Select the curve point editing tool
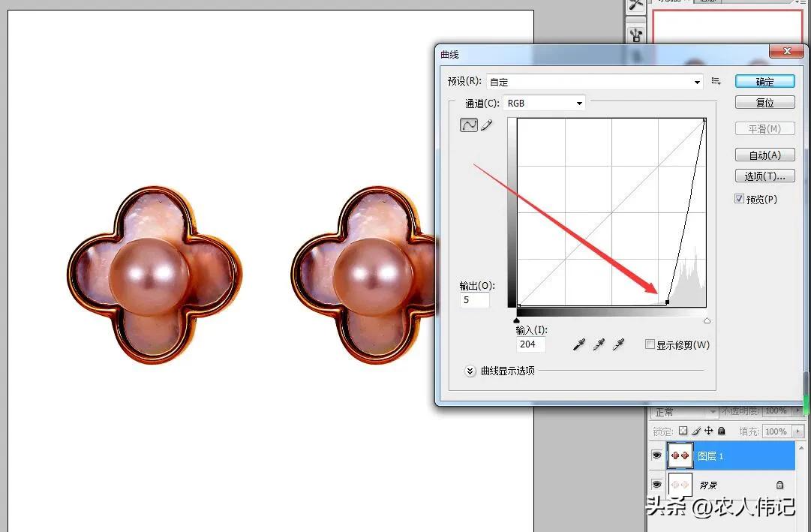The width and height of the screenshot is (811, 532). 469,125
